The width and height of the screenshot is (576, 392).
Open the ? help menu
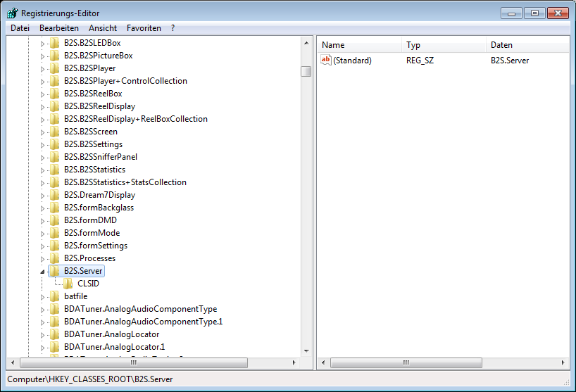click(173, 28)
